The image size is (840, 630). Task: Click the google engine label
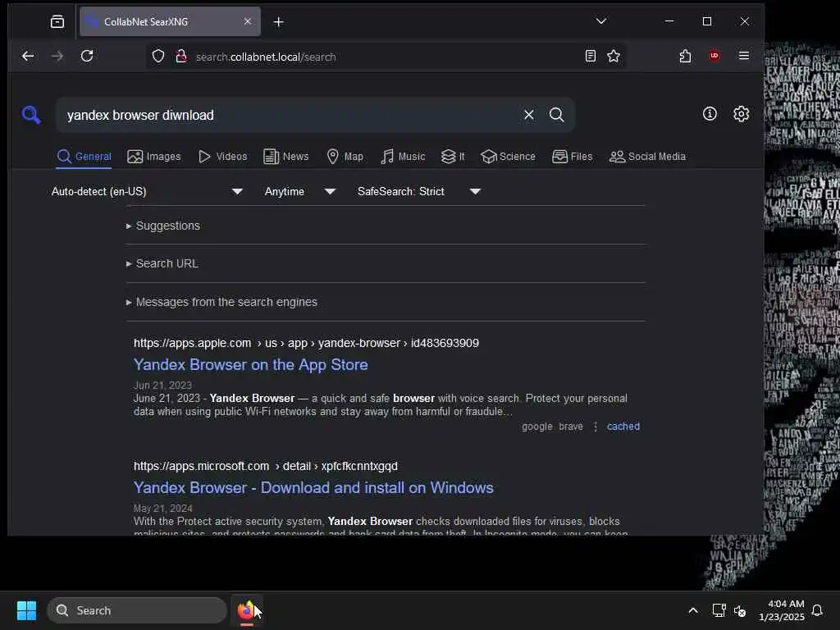537,427
